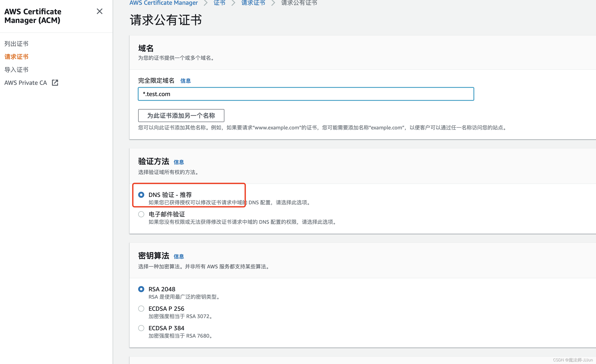Image resolution: width=596 pixels, height=364 pixels.
Task: Close the ACM side navigation panel
Action: click(99, 11)
